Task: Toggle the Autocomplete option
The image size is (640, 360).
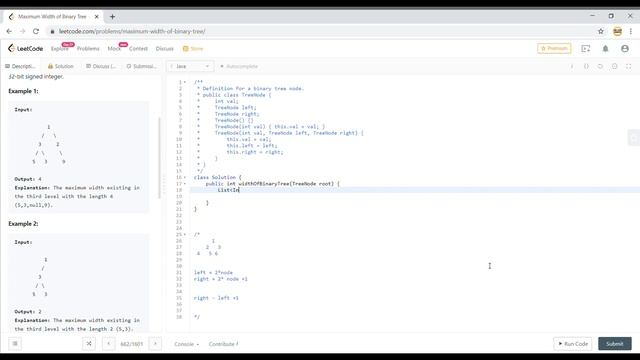Action: click(239, 66)
